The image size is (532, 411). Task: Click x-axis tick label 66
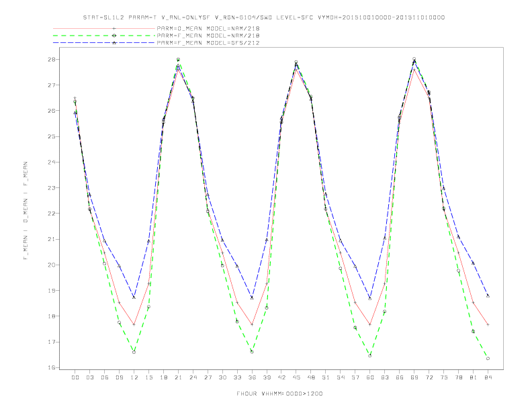[x=400, y=377]
